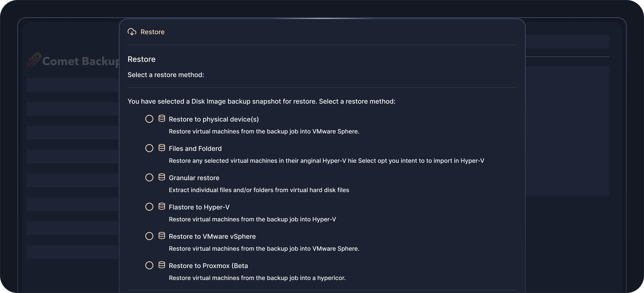Click the Granular restore label text

click(x=194, y=178)
